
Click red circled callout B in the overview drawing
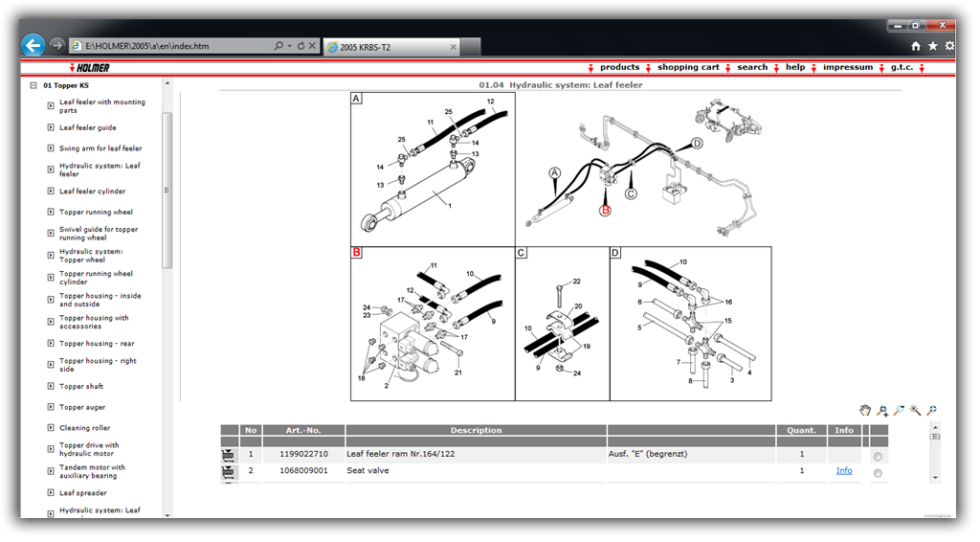click(605, 211)
